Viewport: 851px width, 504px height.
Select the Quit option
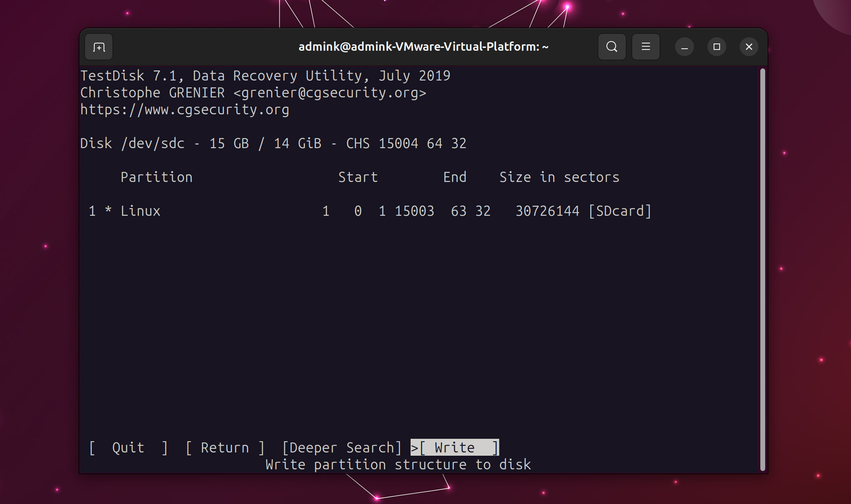pyautogui.click(x=128, y=448)
